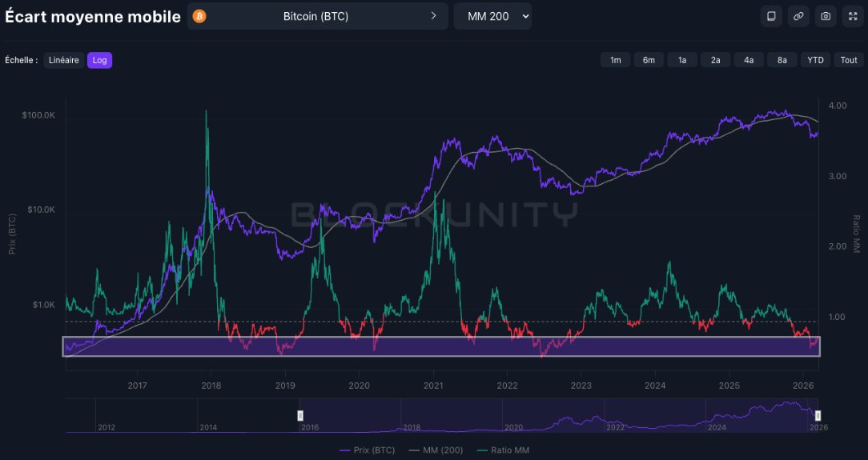Copy chart link with the chain icon
The height and width of the screenshot is (460, 868).
coord(798,16)
